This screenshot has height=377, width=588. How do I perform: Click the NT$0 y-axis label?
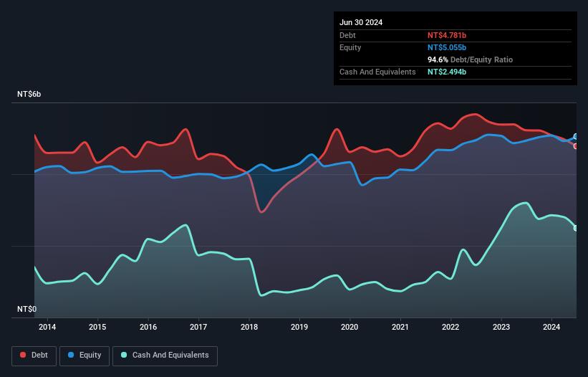[x=27, y=309]
